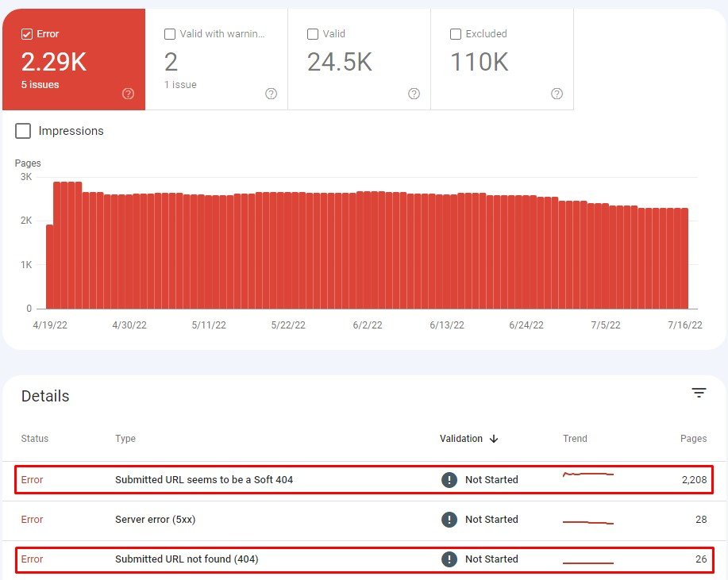Viewport: 728px width, 580px height.
Task: Open Submitted URL seems to be Soft 404 row
Action: click(204, 480)
